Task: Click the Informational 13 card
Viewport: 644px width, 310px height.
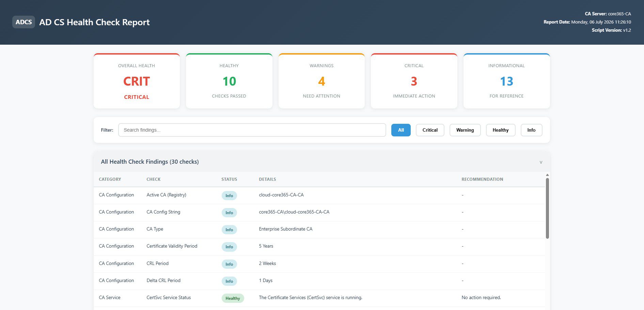Action: pyautogui.click(x=506, y=81)
